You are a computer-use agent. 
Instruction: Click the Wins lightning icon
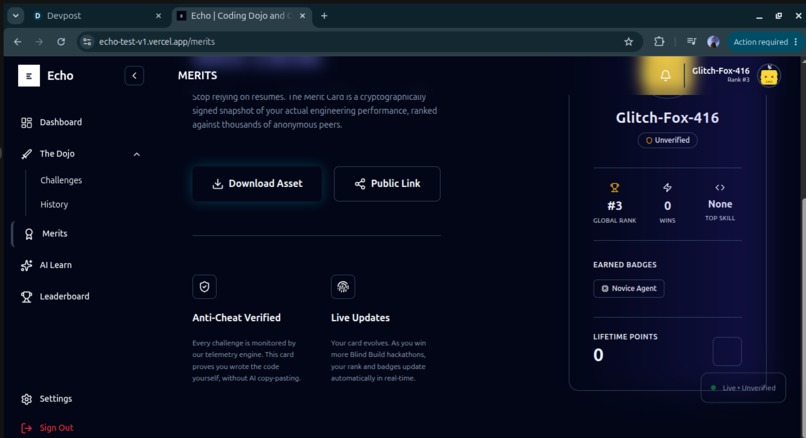(x=667, y=188)
